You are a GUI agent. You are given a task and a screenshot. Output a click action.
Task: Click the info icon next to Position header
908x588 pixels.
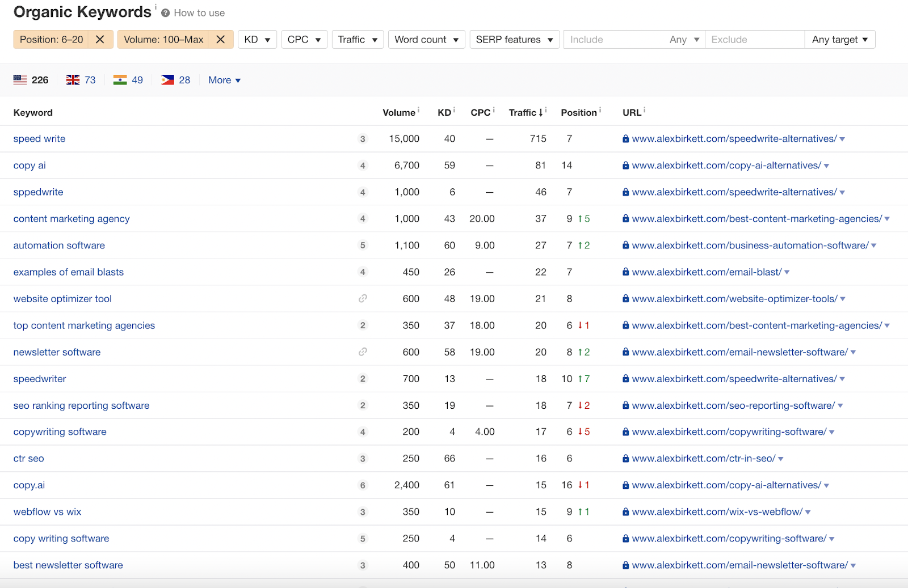[600, 109]
